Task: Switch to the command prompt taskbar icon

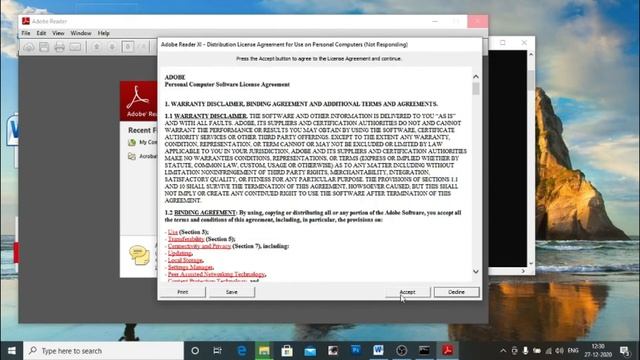Action: click(x=424, y=351)
